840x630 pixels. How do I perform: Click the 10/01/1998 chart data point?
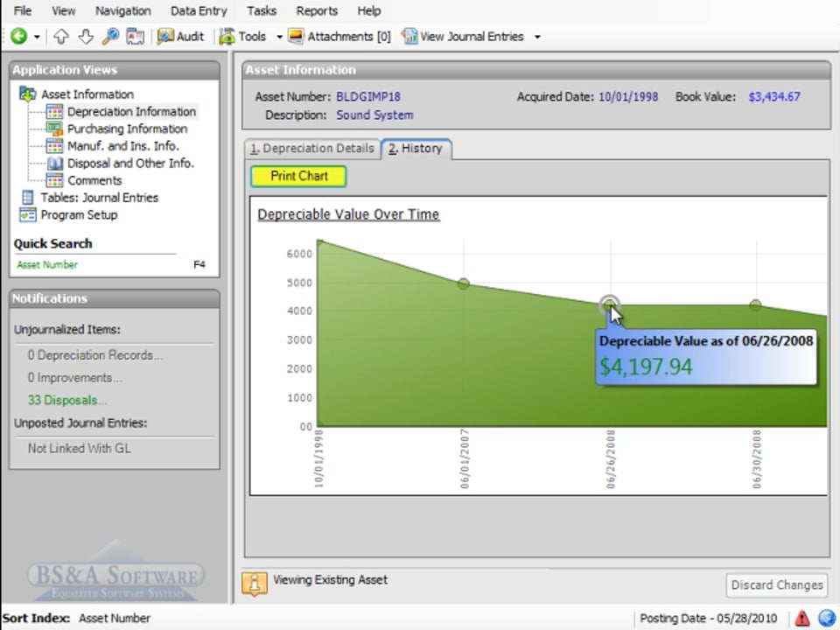click(320, 241)
